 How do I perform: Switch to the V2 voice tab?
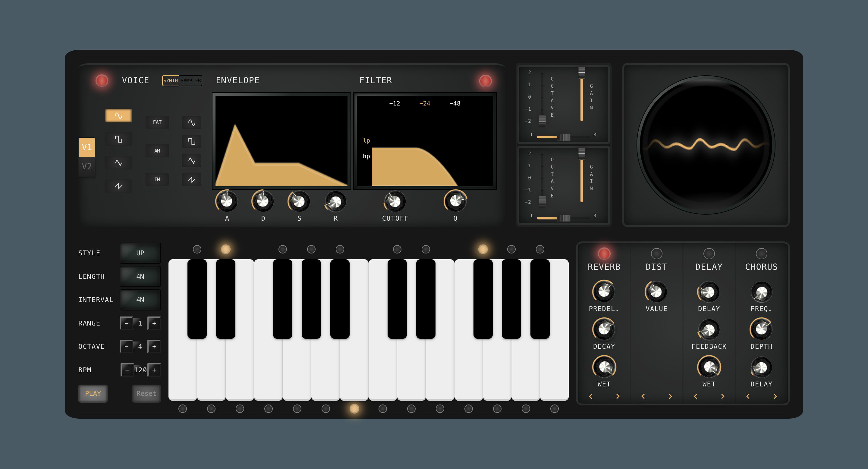coord(86,166)
